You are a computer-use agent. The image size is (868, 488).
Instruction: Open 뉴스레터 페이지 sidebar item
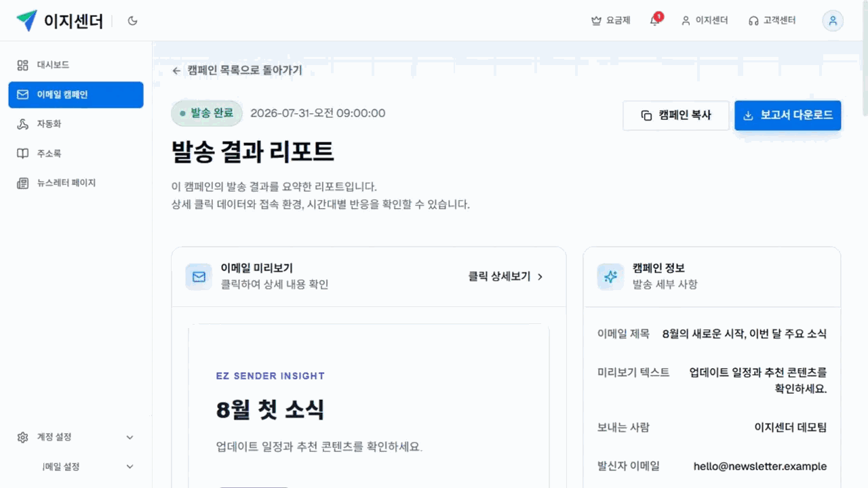(76, 183)
